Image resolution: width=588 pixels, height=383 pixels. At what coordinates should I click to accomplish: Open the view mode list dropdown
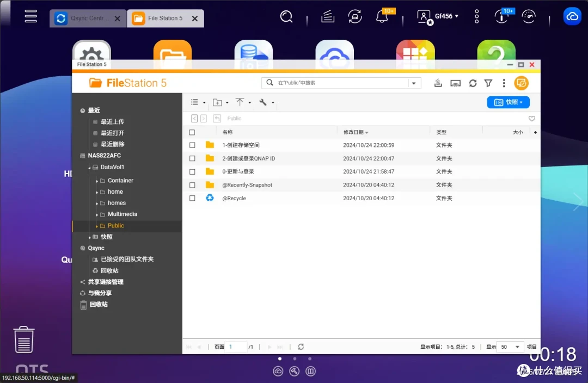(x=198, y=102)
